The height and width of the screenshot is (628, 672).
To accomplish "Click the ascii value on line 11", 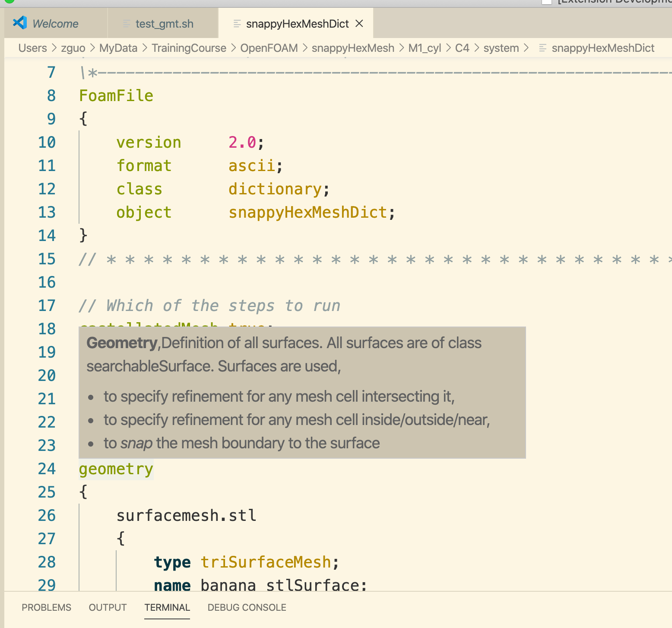I will point(251,165).
